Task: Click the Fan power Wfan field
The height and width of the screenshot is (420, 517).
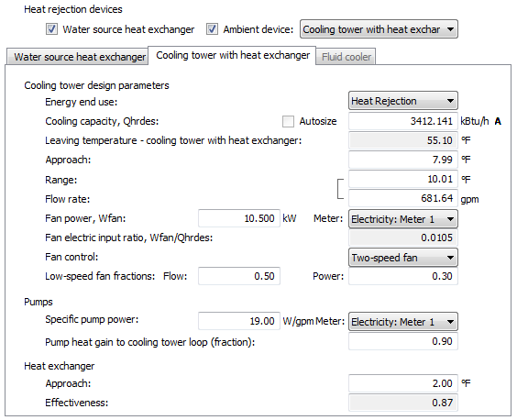Action: [x=239, y=218]
